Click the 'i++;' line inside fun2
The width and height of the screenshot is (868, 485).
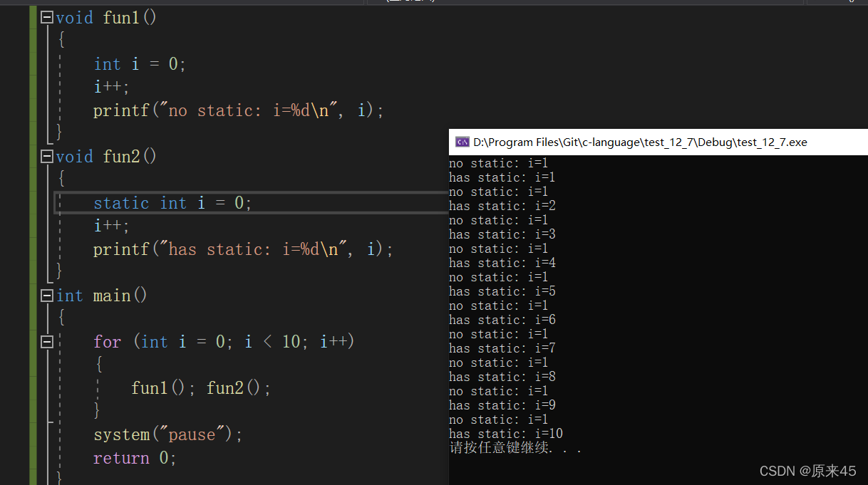click(x=112, y=226)
